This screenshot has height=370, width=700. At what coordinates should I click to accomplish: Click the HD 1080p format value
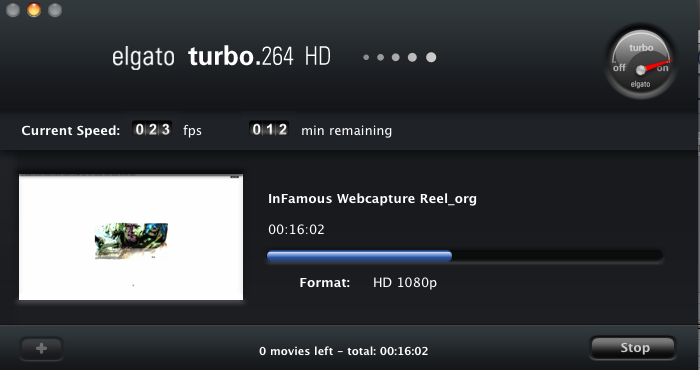[405, 283]
